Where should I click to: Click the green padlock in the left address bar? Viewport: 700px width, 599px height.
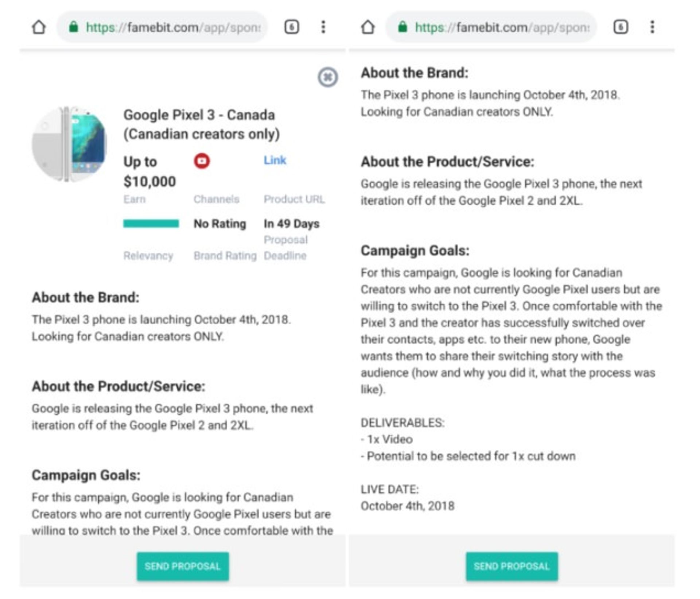74,27
